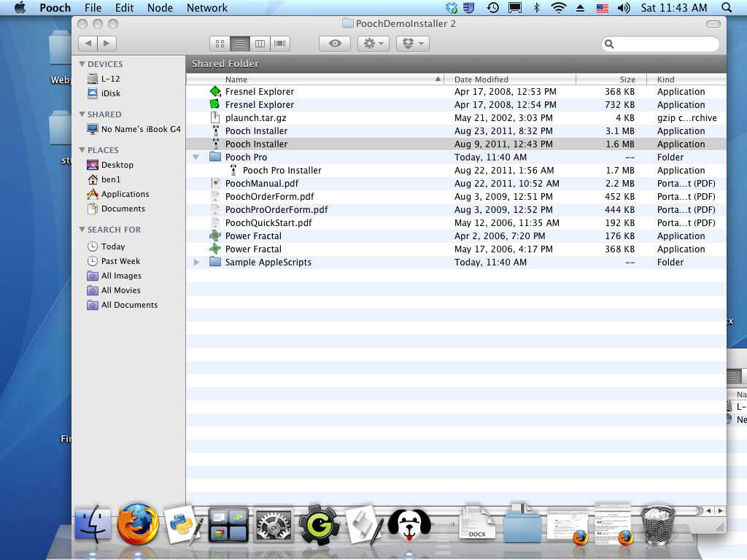Image resolution: width=747 pixels, height=560 pixels.
Task: Select PoochOrderForm.pdf in the list
Action: coord(456,196)
